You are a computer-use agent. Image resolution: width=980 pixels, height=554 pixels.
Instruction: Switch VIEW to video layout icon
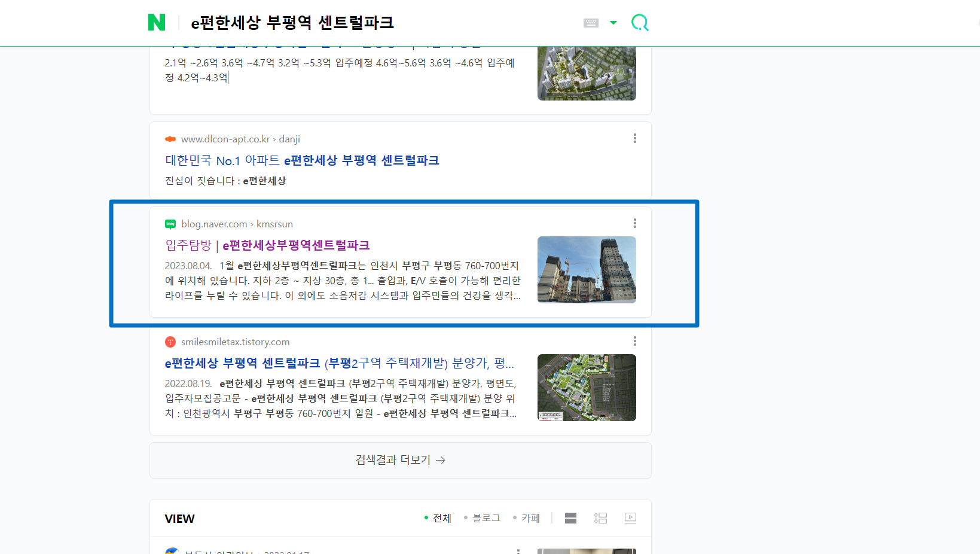pyautogui.click(x=630, y=518)
